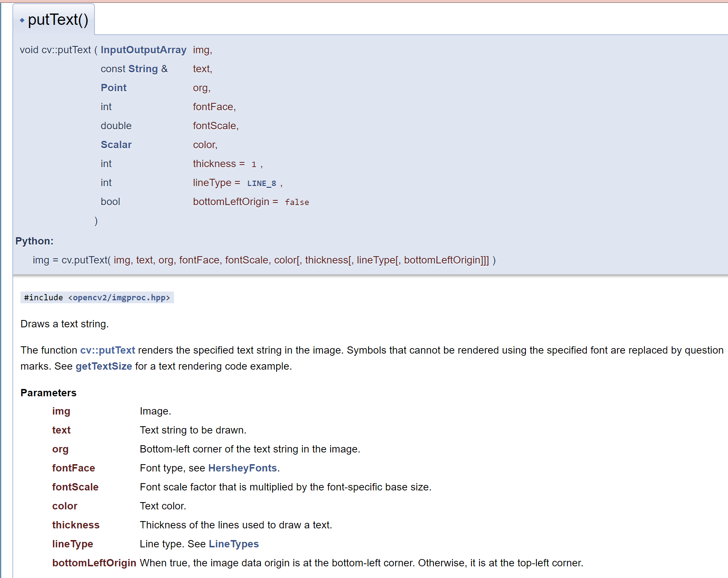Click the putText() heading title
Screen dimensions: 728x578
point(58,20)
